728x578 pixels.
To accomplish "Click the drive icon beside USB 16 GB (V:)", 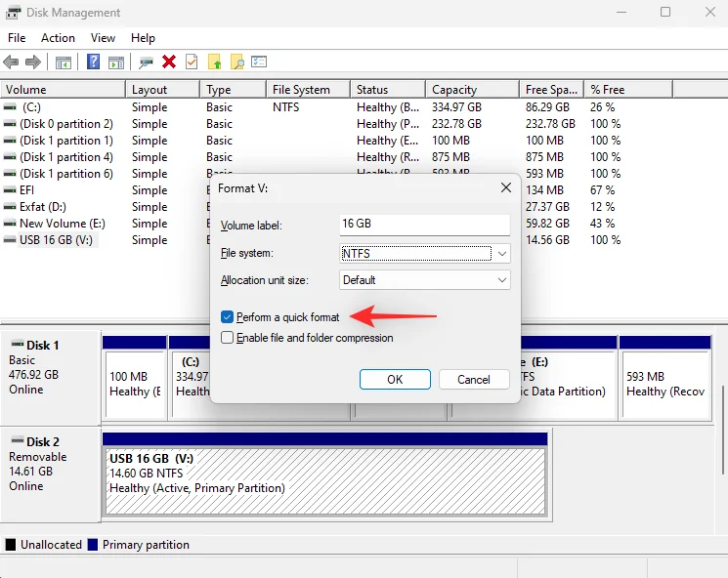I will pyautogui.click(x=10, y=240).
